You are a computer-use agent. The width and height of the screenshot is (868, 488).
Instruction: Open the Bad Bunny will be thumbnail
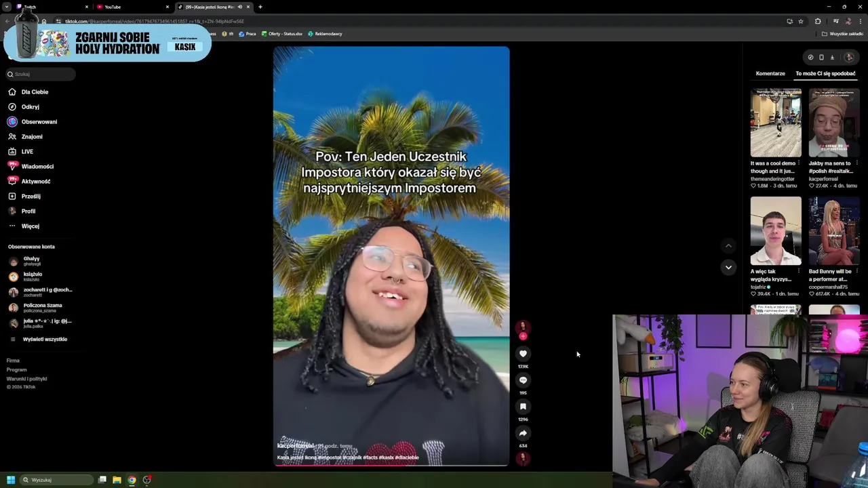coord(833,231)
